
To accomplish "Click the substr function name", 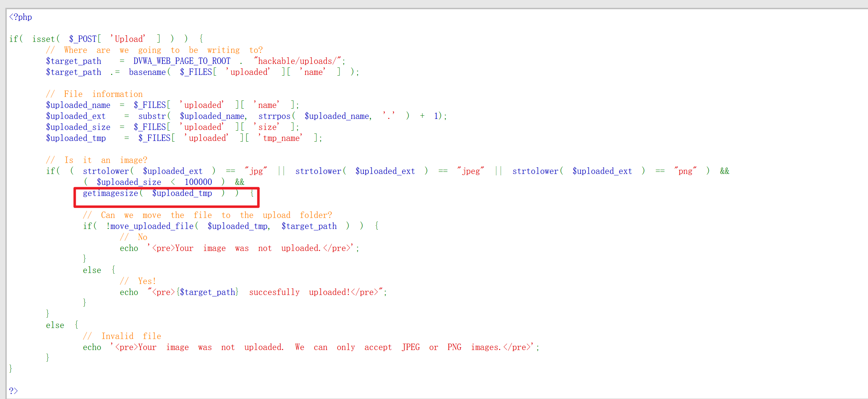I will [152, 116].
